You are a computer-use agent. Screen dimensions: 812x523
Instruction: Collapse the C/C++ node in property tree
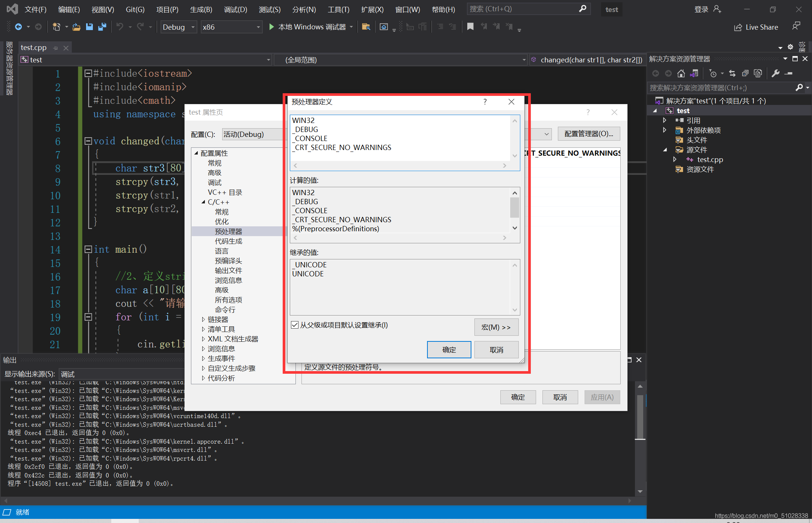(203, 202)
